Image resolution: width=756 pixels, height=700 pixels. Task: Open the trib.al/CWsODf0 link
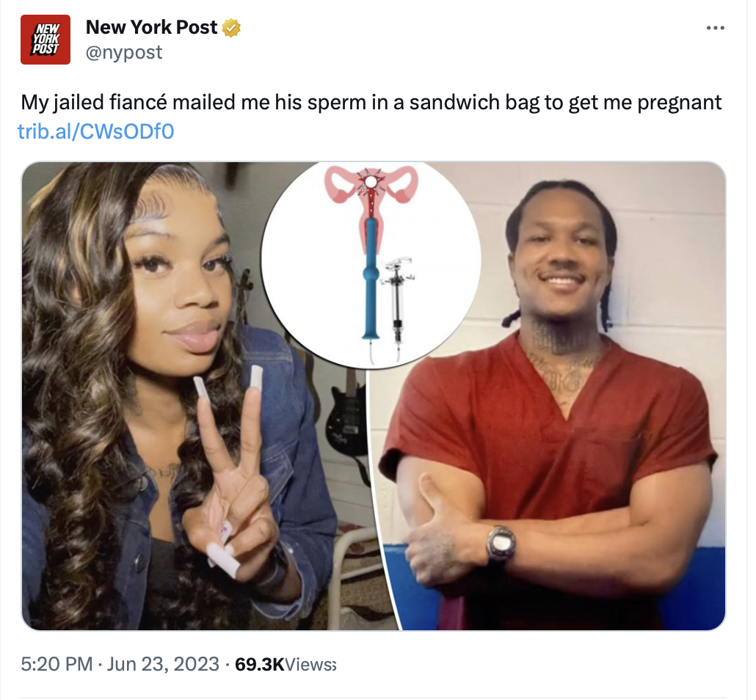tap(96, 131)
